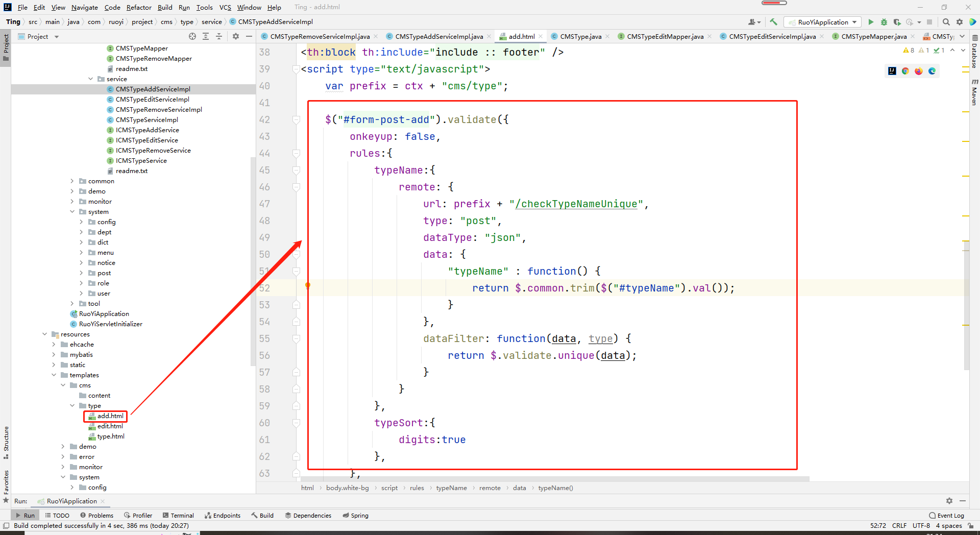
Task: Click the user account icon in toolbar
Action: (x=754, y=22)
